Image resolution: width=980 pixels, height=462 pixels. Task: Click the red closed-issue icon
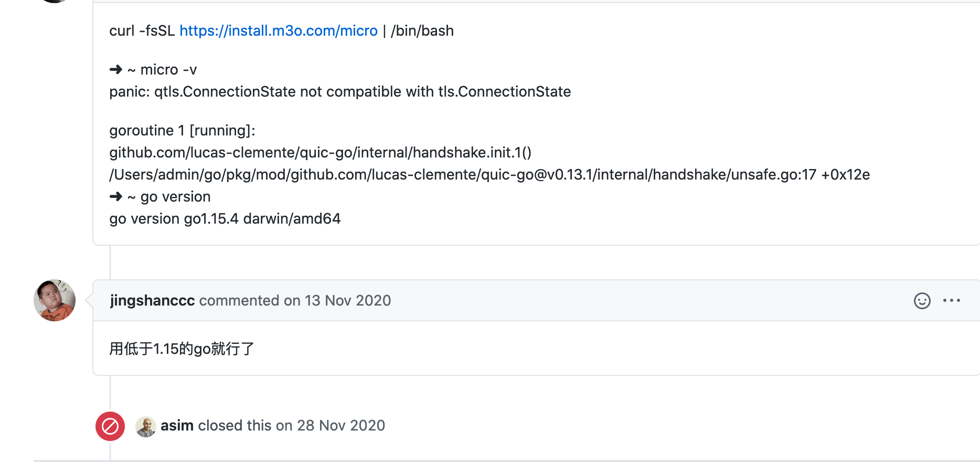click(x=110, y=426)
